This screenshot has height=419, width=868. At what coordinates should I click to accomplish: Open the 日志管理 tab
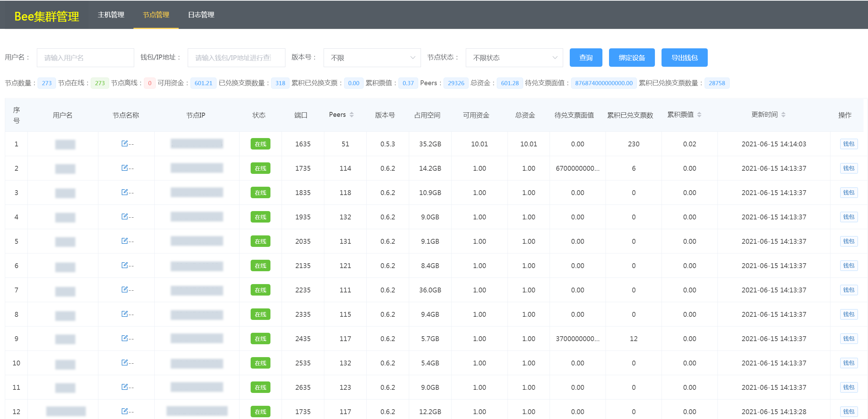(201, 15)
